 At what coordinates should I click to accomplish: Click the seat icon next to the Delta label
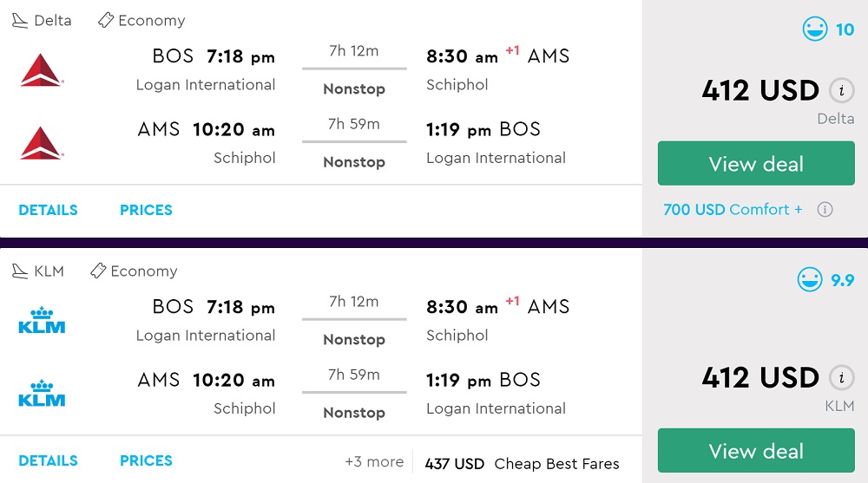click(20, 20)
